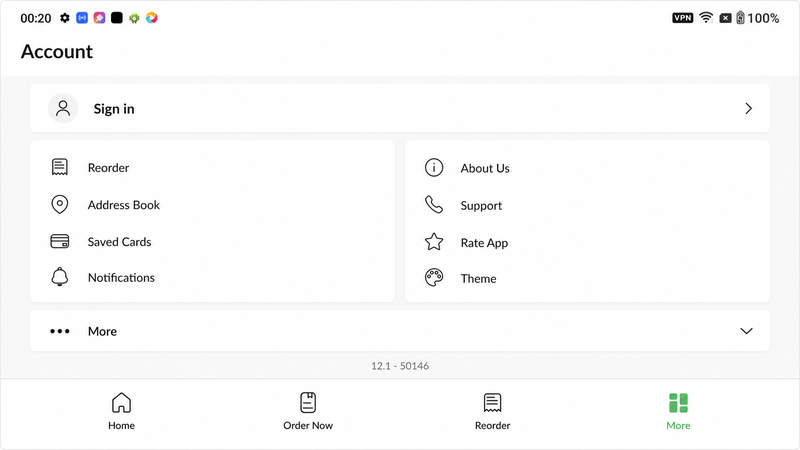Click the three-dots icon beside More

(60, 331)
